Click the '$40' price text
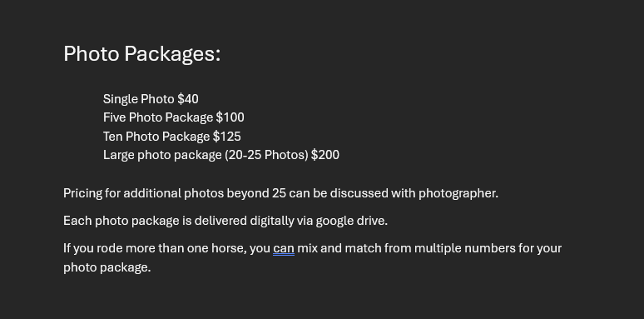644x319 pixels. click(x=188, y=99)
